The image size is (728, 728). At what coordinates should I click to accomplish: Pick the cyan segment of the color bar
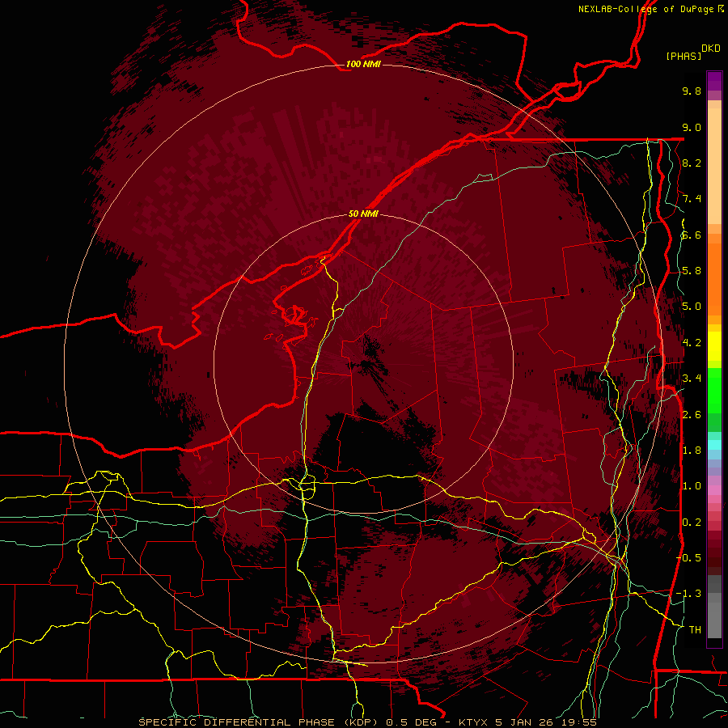click(x=714, y=445)
